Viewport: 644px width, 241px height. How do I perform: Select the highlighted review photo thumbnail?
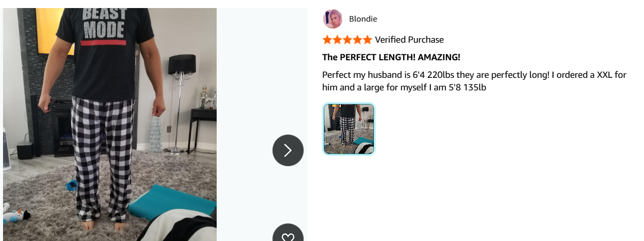coord(349,129)
